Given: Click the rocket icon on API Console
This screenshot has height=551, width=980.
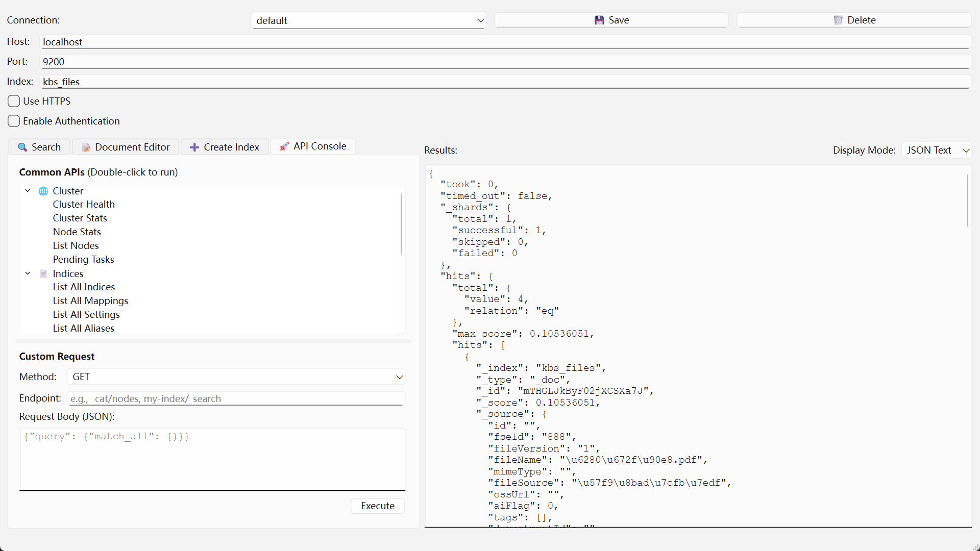Looking at the screenshot, I should (284, 146).
